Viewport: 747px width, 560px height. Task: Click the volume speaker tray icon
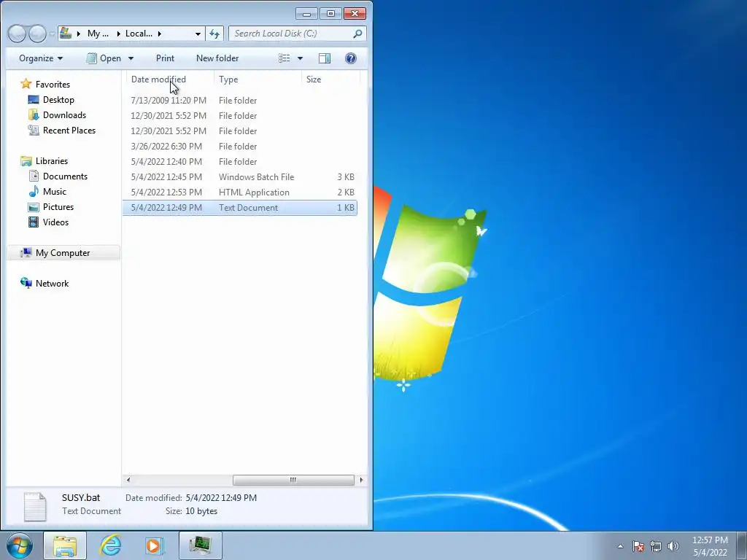[673, 546]
